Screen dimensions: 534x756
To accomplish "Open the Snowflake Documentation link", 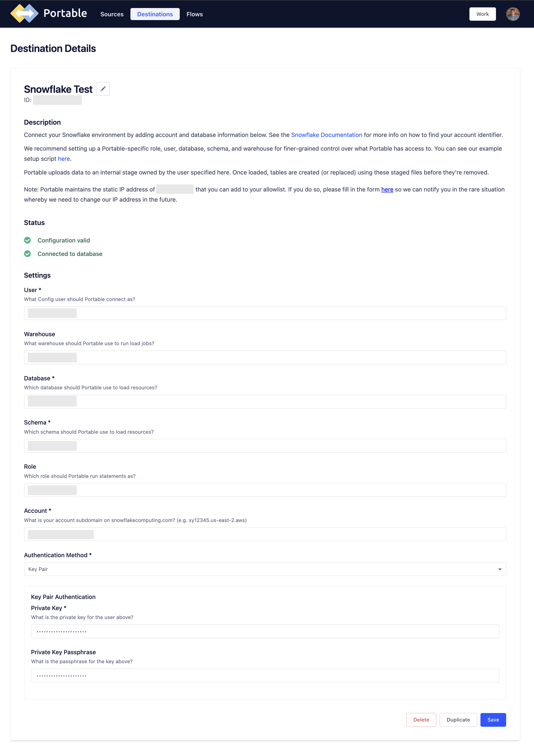I will click(x=326, y=135).
